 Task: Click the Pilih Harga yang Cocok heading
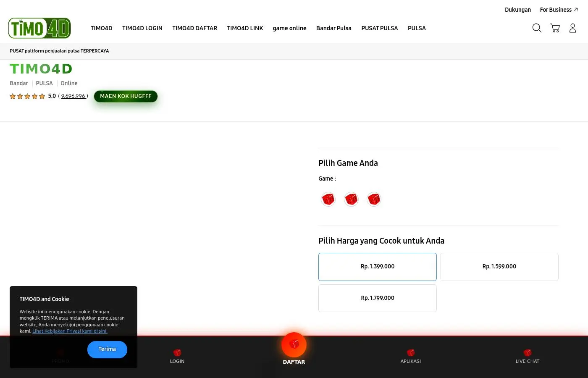click(x=381, y=241)
